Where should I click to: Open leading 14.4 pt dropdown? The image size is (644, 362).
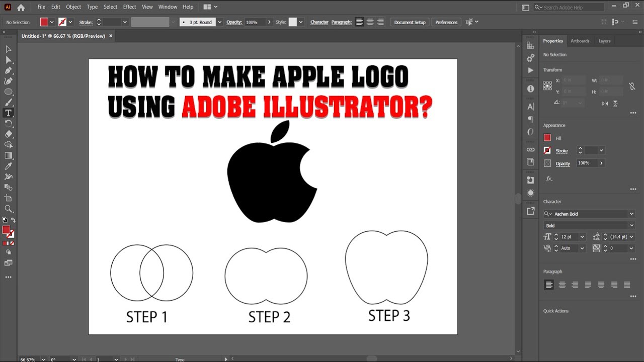tap(632, 237)
